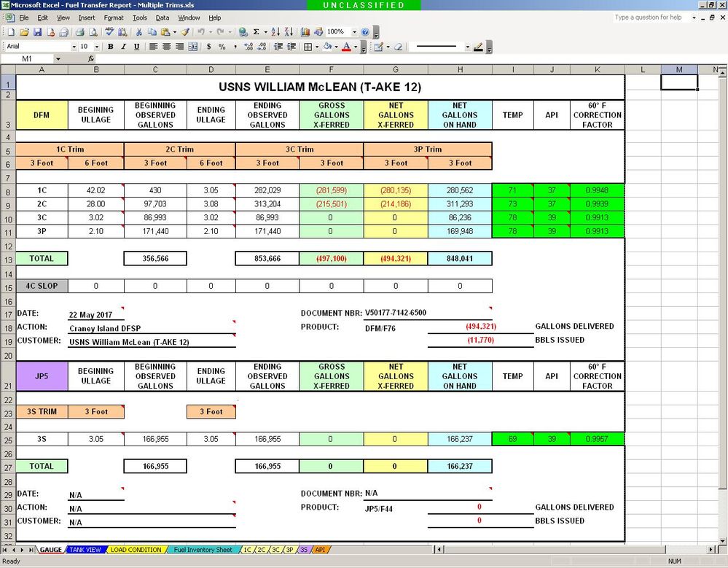The image size is (728, 568).
Task: Apply Percent style icon
Action: click(x=222, y=47)
